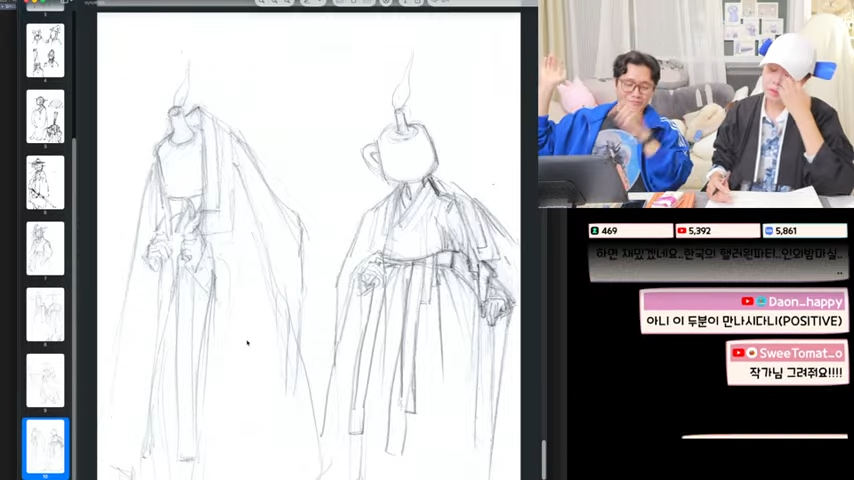Open page 5 thumbnail in sidebar
Viewport: 854px width, 480px height.
coord(45,116)
